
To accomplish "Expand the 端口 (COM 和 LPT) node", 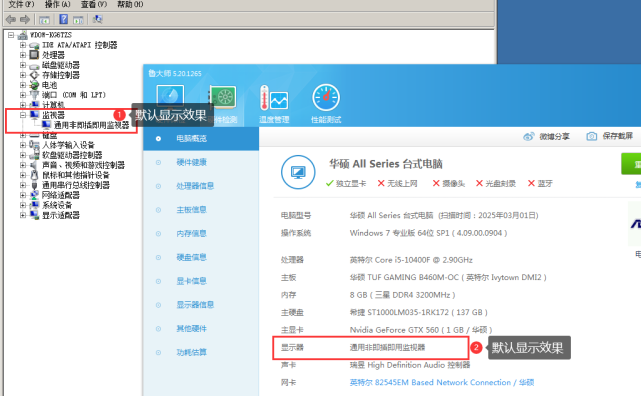I will (23, 95).
